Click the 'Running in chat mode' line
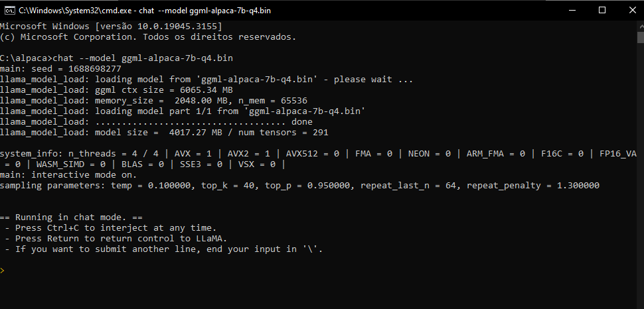 [71, 217]
